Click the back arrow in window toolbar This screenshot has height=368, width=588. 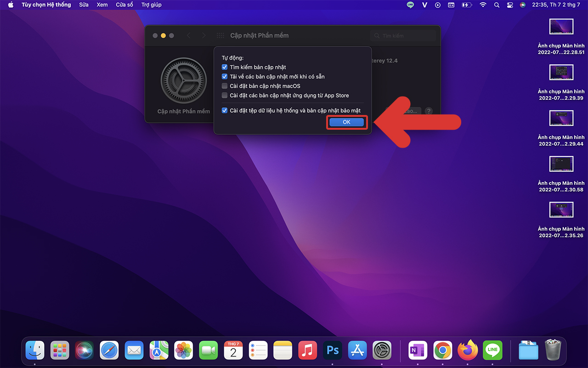pos(188,35)
